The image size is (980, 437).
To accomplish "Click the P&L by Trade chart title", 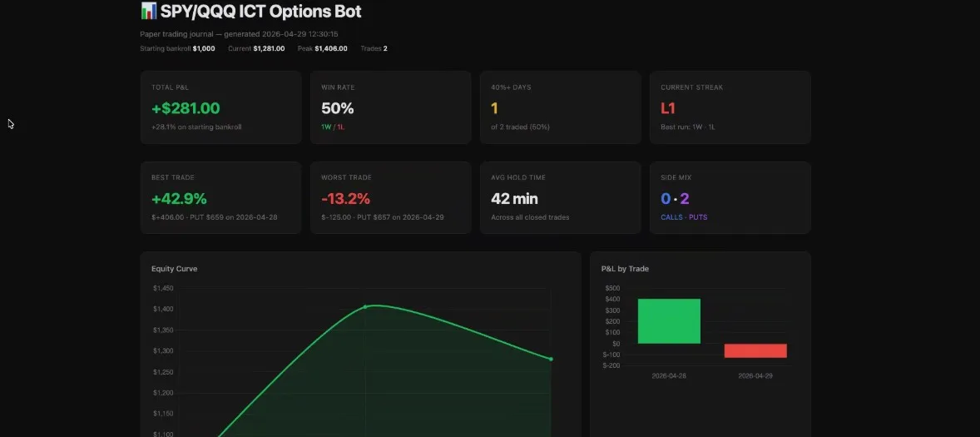I will [625, 269].
